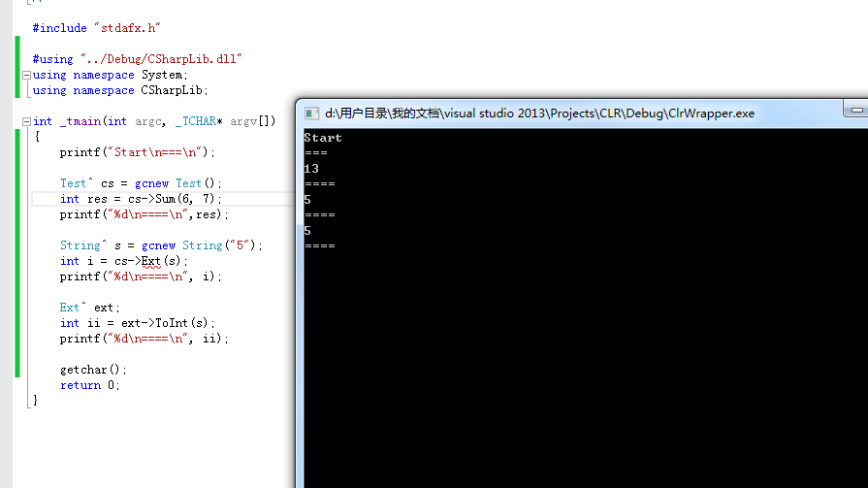Screen dimensions: 868x488
Task: Click the printf("Start\n===\n") statement
Action: point(138,152)
